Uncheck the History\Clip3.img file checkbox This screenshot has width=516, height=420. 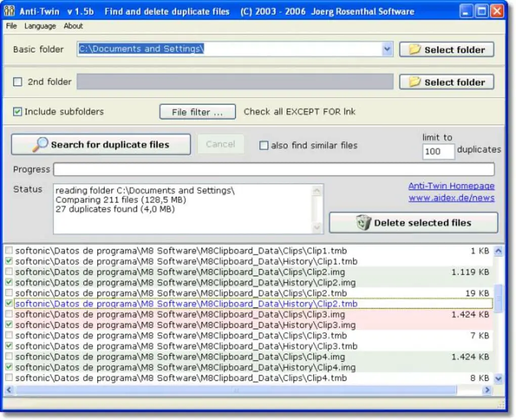[9, 324]
